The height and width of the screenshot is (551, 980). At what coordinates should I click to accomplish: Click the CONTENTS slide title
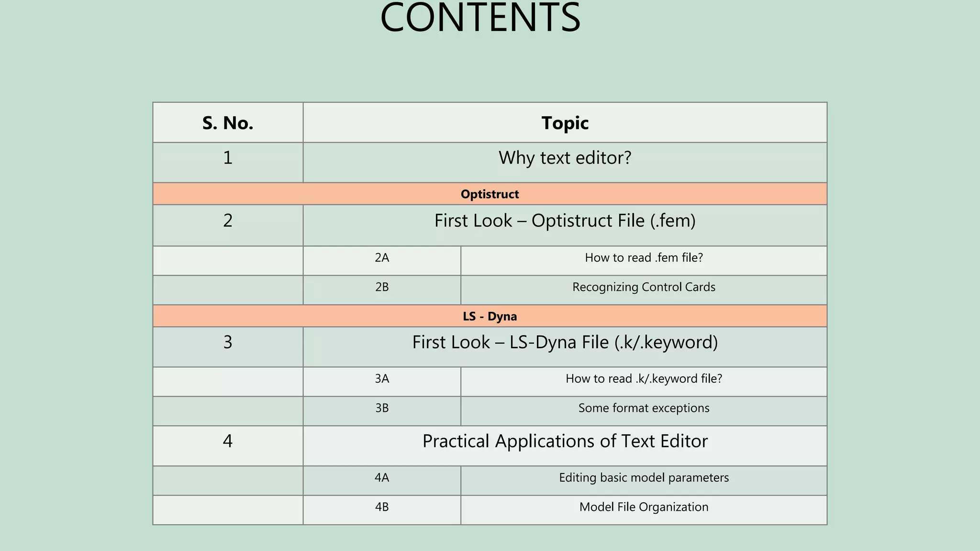[480, 18]
